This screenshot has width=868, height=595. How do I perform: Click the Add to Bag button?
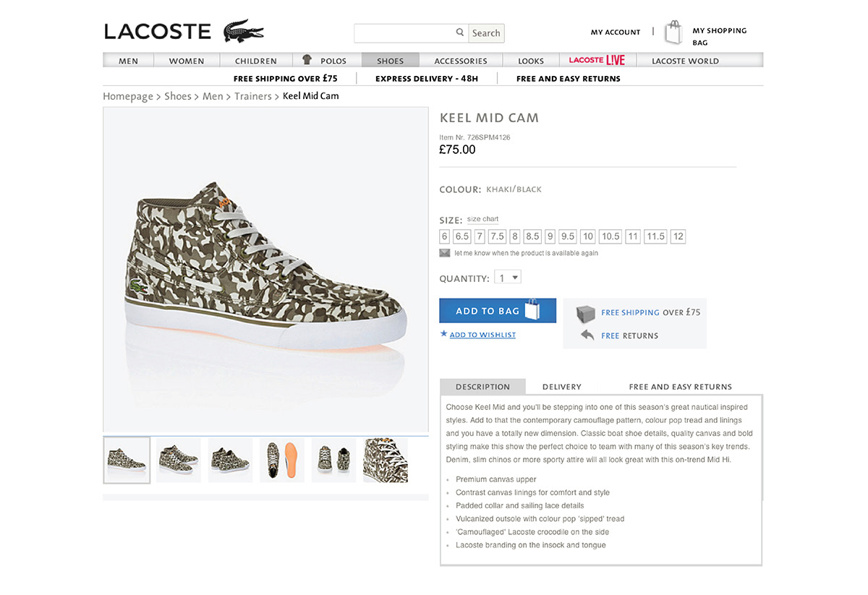(x=498, y=311)
